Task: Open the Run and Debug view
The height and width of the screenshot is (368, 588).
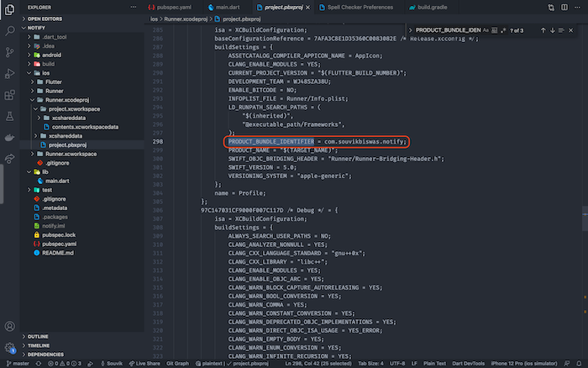Action: tap(10, 73)
